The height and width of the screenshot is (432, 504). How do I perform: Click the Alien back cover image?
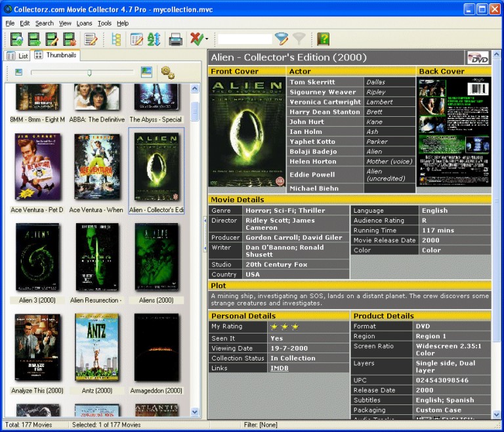(454, 131)
